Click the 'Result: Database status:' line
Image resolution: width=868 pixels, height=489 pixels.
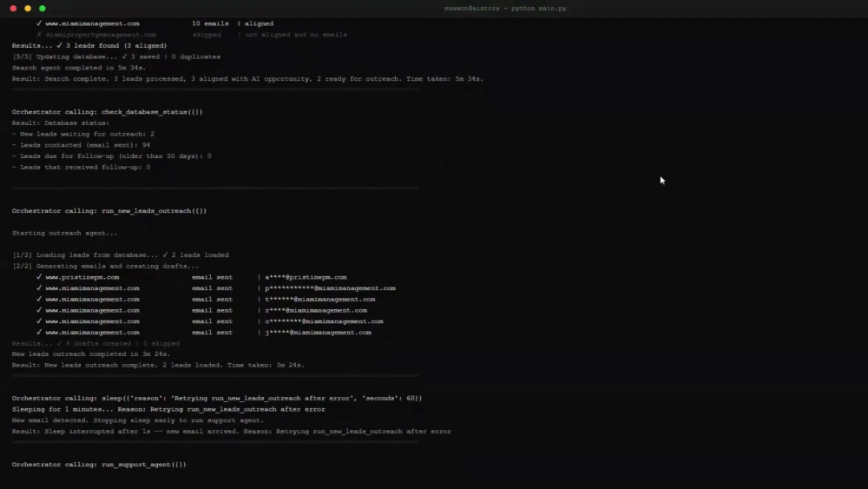tap(61, 123)
